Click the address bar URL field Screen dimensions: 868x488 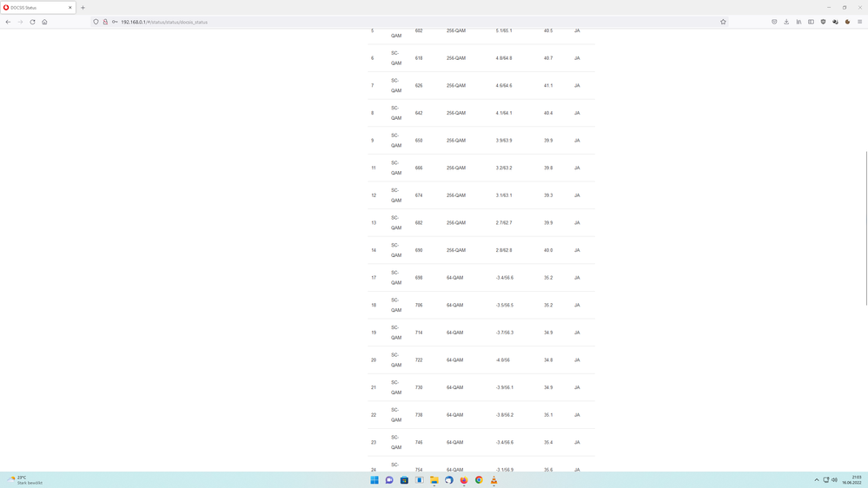(409, 22)
